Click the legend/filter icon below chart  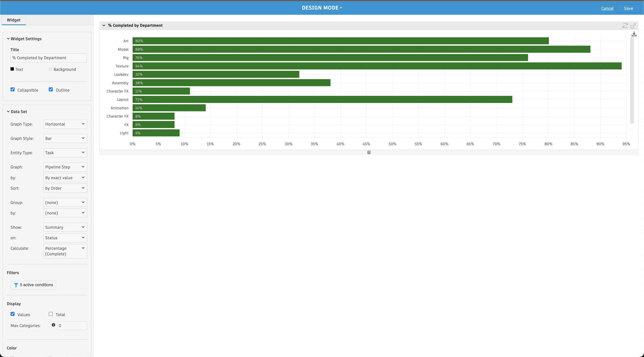[369, 152]
